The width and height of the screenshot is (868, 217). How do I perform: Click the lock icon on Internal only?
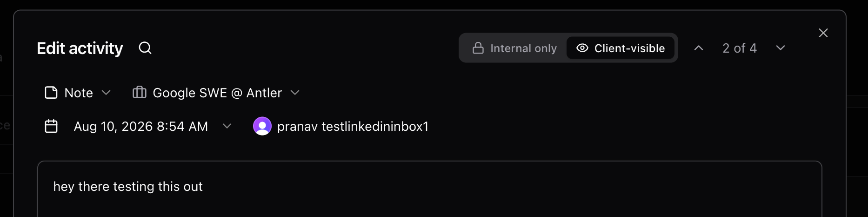[478, 48]
